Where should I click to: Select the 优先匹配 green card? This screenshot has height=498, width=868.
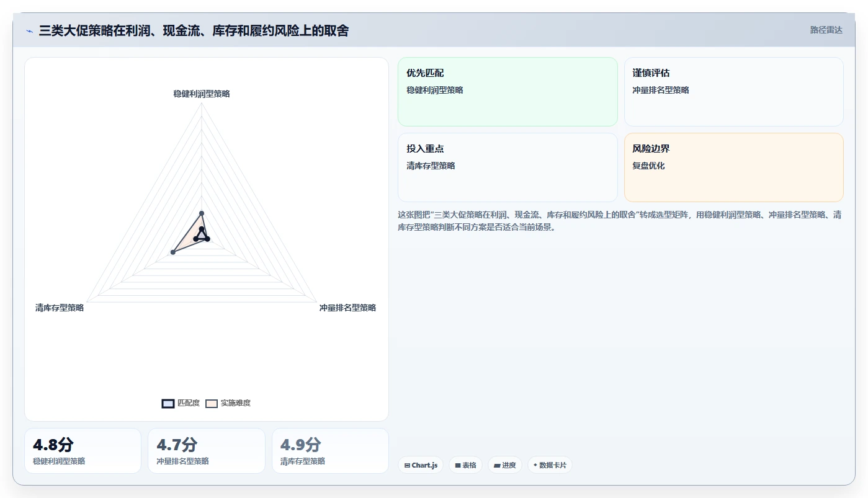pyautogui.click(x=508, y=92)
